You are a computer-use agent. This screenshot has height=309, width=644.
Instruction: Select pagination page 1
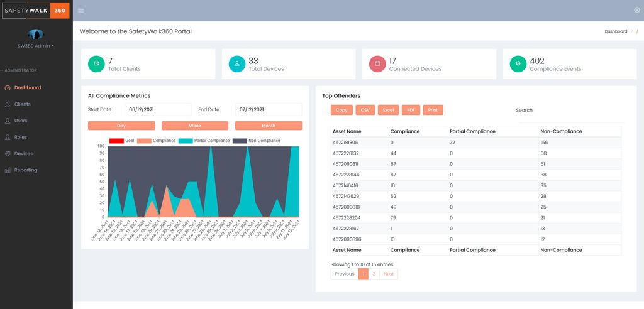(x=364, y=274)
